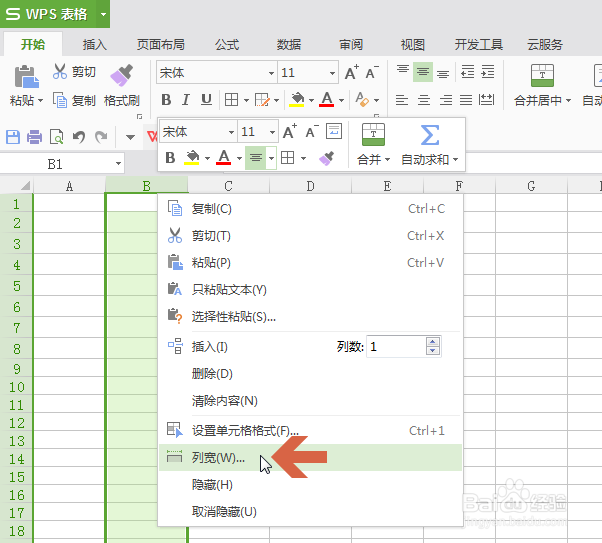Toggle Italic formatting in the ribbon

(x=186, y=100)
